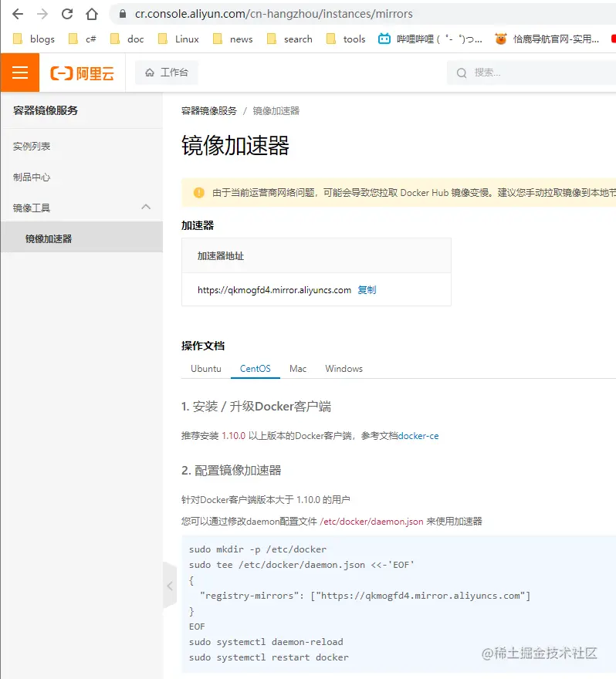Image resolution: width=616 pixels, height=679 pixels.
Task: Open 制品中心 in the sidebar
Action: 32,177
